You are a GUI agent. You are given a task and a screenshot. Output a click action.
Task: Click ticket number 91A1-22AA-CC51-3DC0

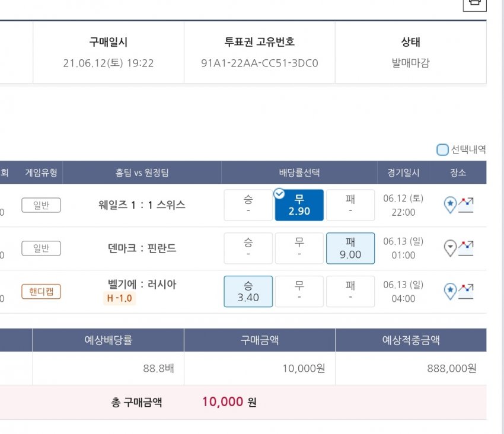pos(260,63)
